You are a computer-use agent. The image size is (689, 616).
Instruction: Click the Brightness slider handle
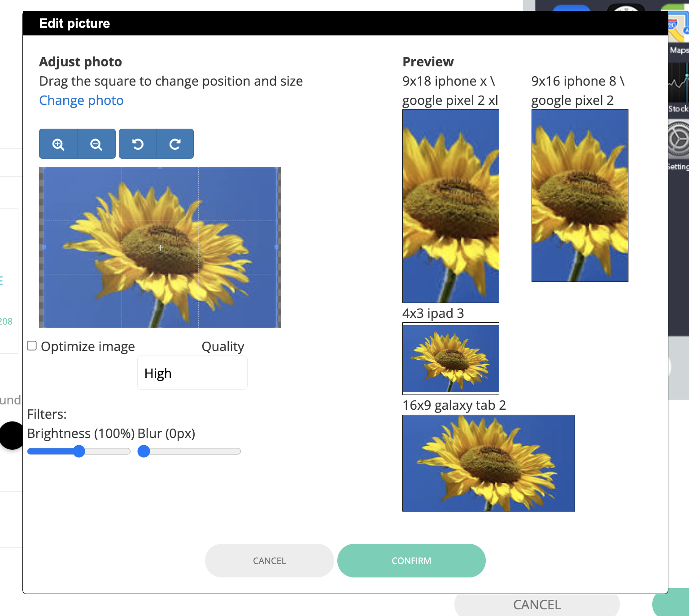tap(79, 451)
